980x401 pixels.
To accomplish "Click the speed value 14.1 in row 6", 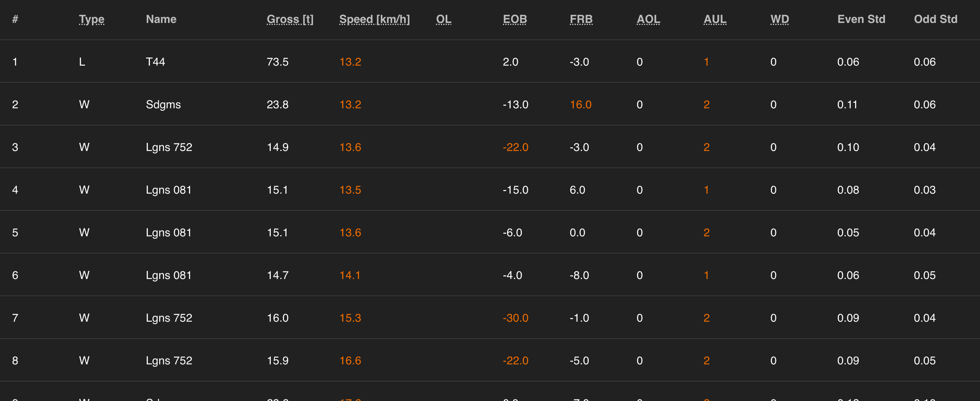I will (350, 275).
